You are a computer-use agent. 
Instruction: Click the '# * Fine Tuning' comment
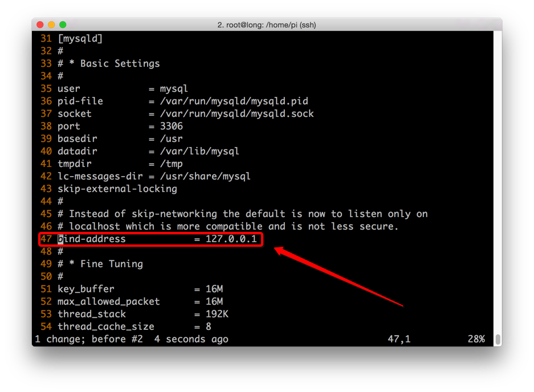(100, 264)
